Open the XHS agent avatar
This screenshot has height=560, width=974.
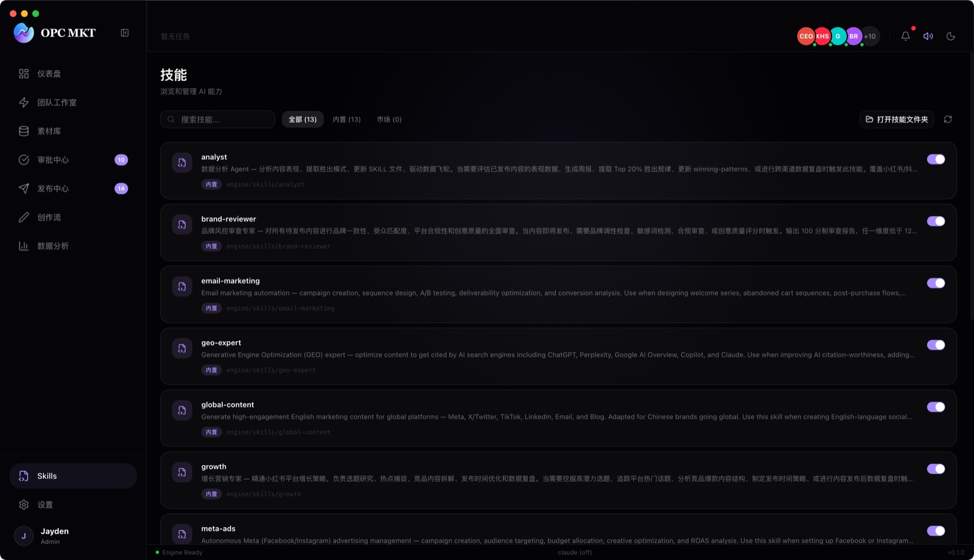(822, 37)
